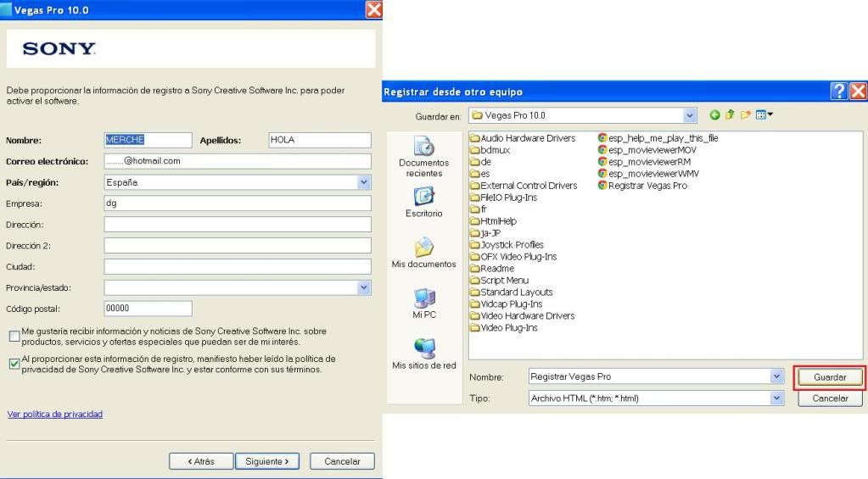Expand the Nombre filename dropdown arrow
The image size is (868, 479).
776,376
